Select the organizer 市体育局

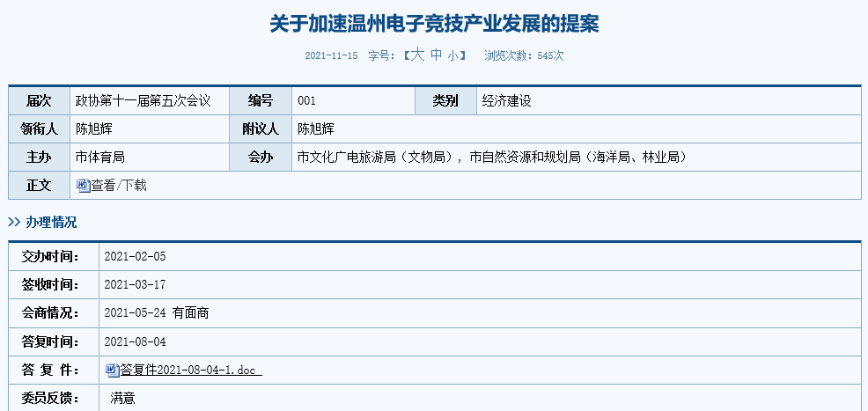point(99,158)
